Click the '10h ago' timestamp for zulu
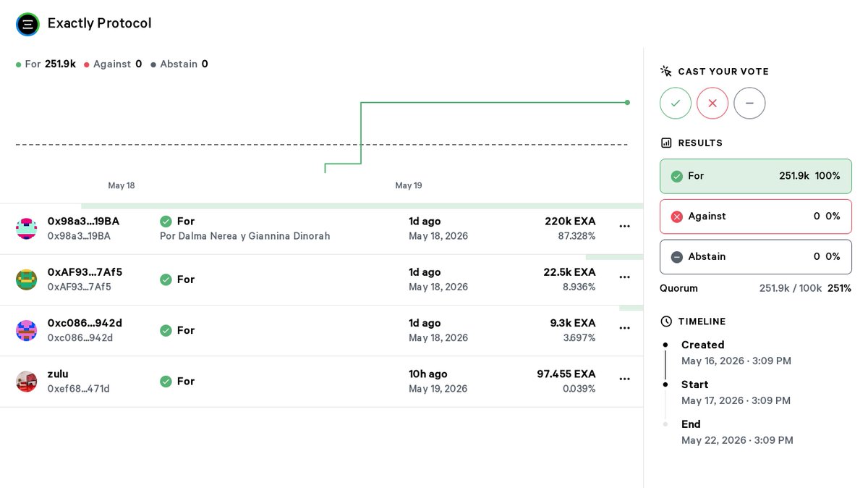The width and height of the screenshot is (868, 488). (x=428, y=374)
